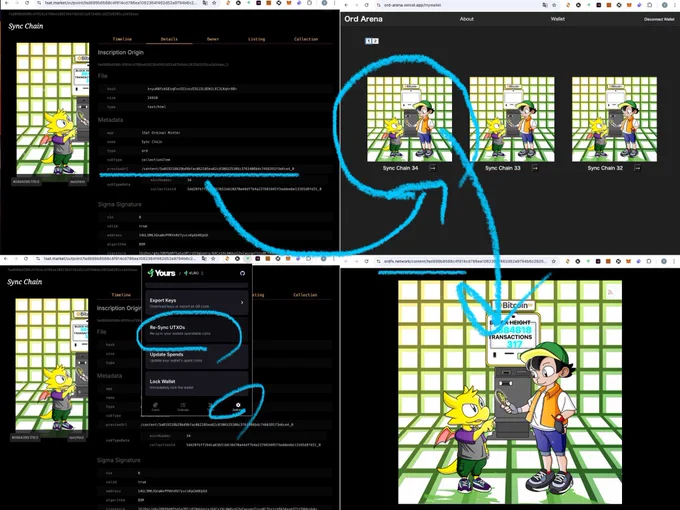Open the Owner tab in top-left 1sat.market window
This screenshot has height=510, width=680.
click(213, 39)
